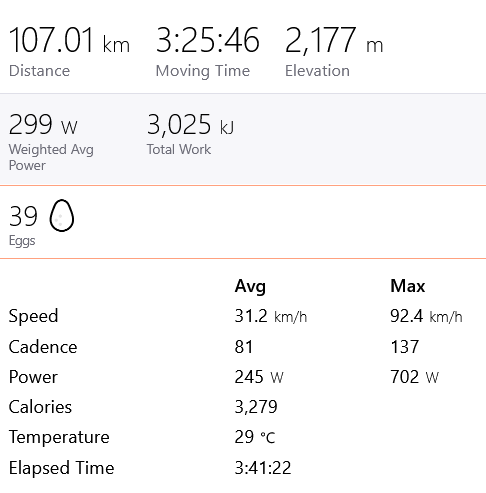Click the Moving Time label
Viewport: 486px width, 493px height.
203,71
